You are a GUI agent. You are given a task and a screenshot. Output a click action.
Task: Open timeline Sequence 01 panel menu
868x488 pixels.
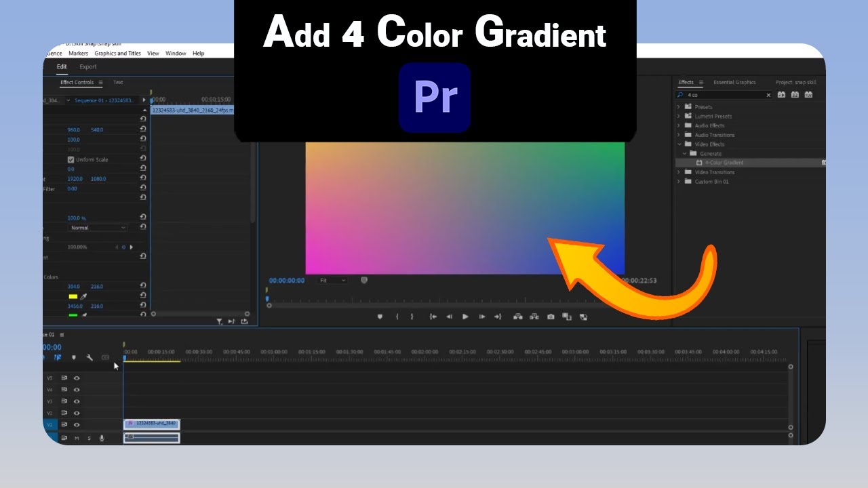coord(62,335)
